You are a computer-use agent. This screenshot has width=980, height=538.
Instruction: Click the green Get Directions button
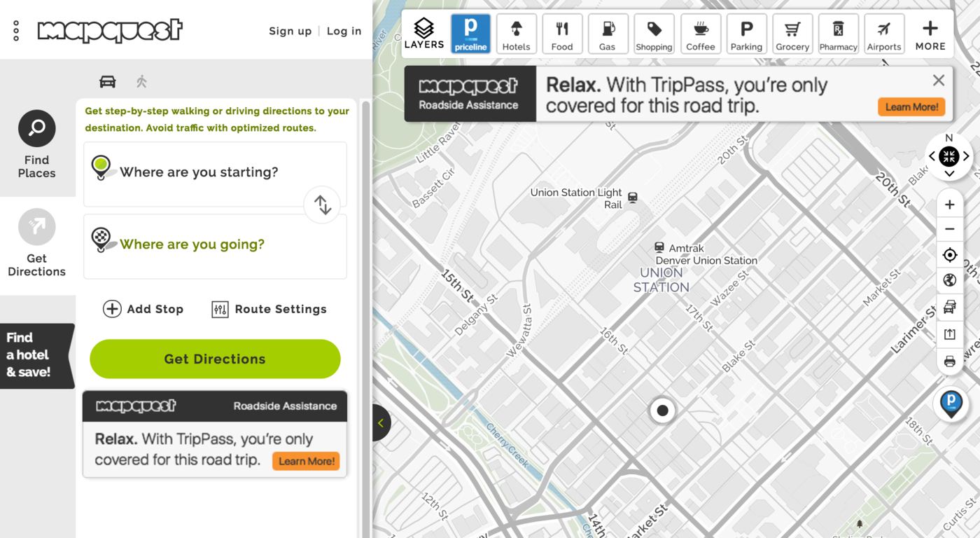click(x=215, y=359)
